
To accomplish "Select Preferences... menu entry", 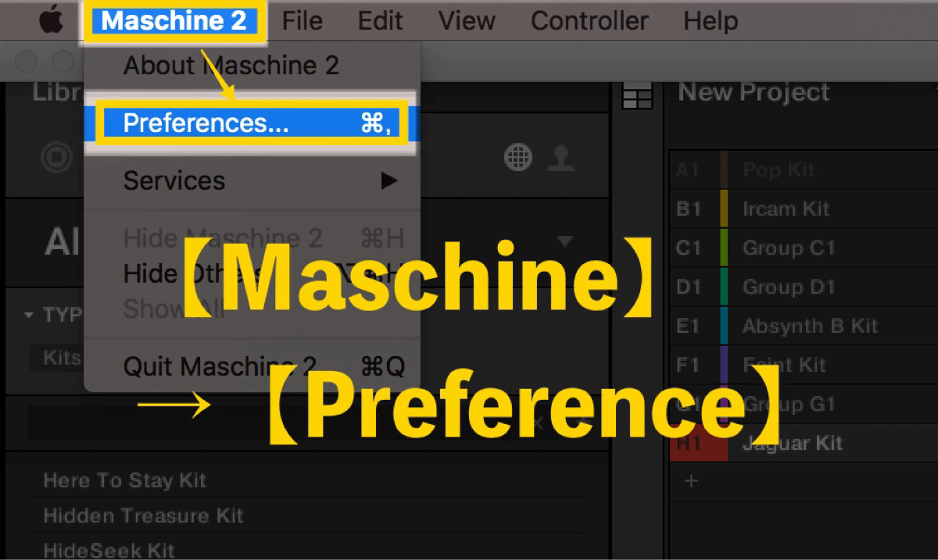I will point(252,123).
